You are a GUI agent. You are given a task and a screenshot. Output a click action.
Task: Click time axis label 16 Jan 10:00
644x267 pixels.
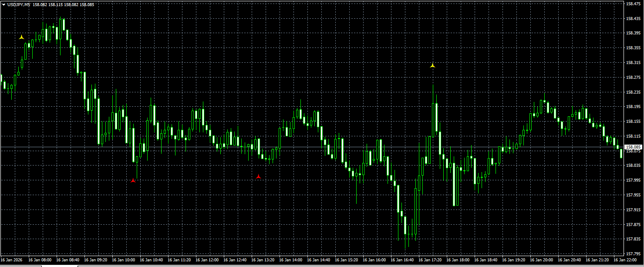(123, 260)
